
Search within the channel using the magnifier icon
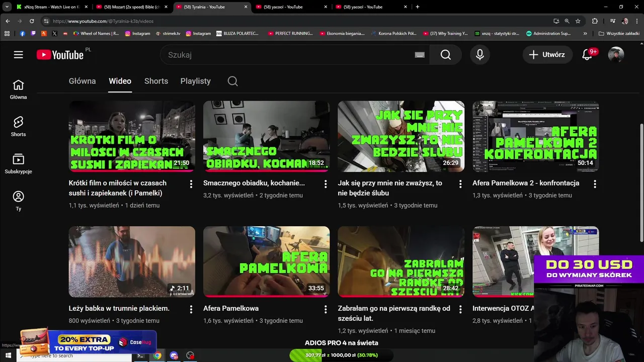tap(232, 81)
